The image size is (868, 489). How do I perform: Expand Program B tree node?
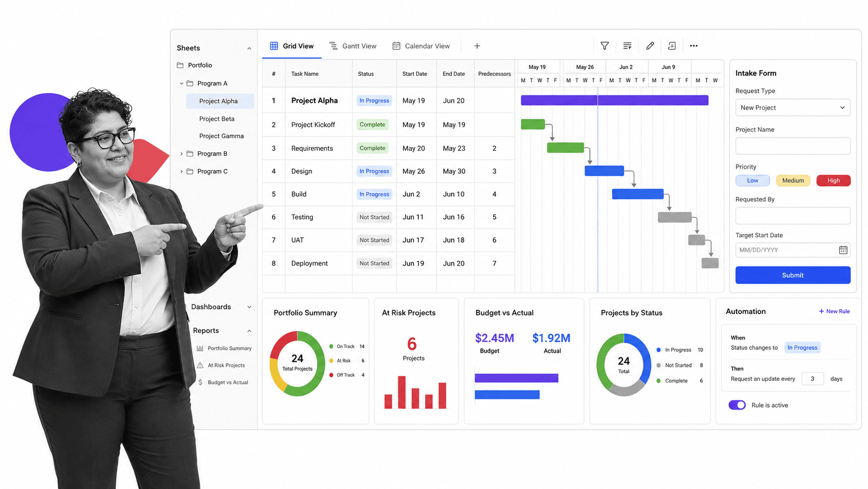(181, 153)
